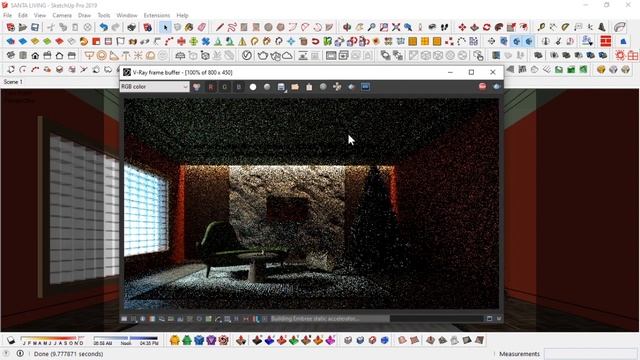The width and height of the screenshot is (640, 360).
Task: Open the Draw menu
Action: click(84, 16)
